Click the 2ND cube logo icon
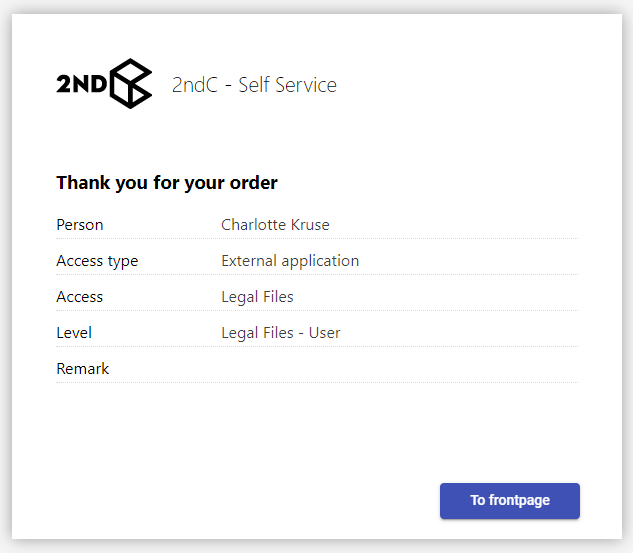The height and width of the screenshot is (553, 633). point(131,84)
